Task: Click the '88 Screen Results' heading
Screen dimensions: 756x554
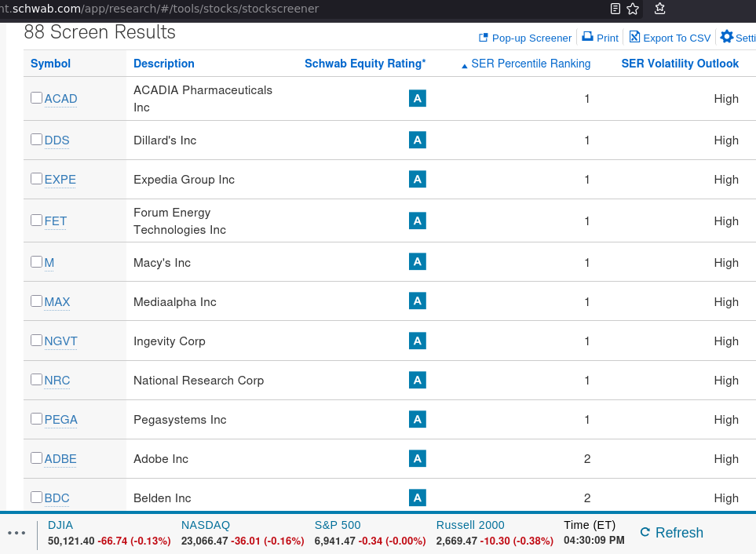Action: [100, 32]
